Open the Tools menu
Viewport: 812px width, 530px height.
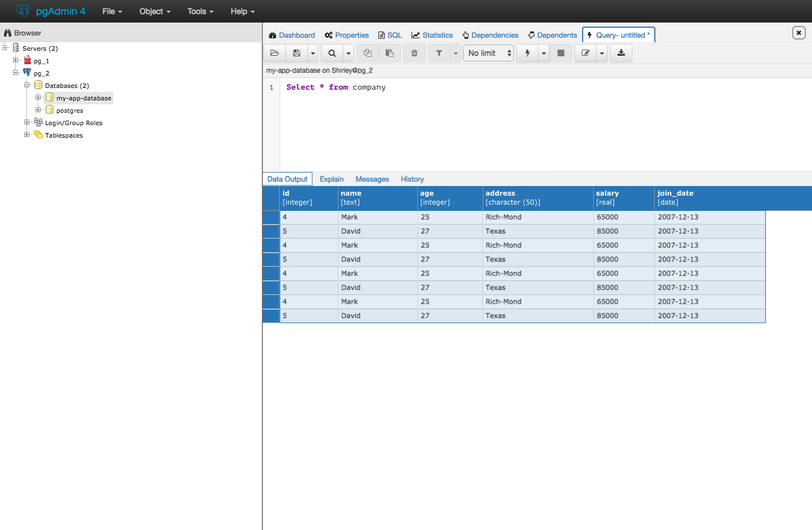coord(200,11)
